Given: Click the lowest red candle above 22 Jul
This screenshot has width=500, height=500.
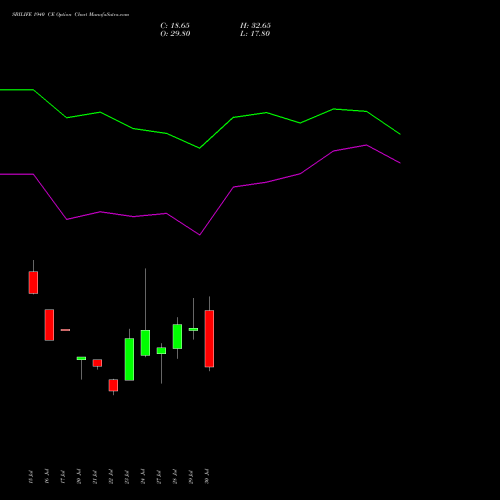Looking at the screenshot, I should click(113, 385).
